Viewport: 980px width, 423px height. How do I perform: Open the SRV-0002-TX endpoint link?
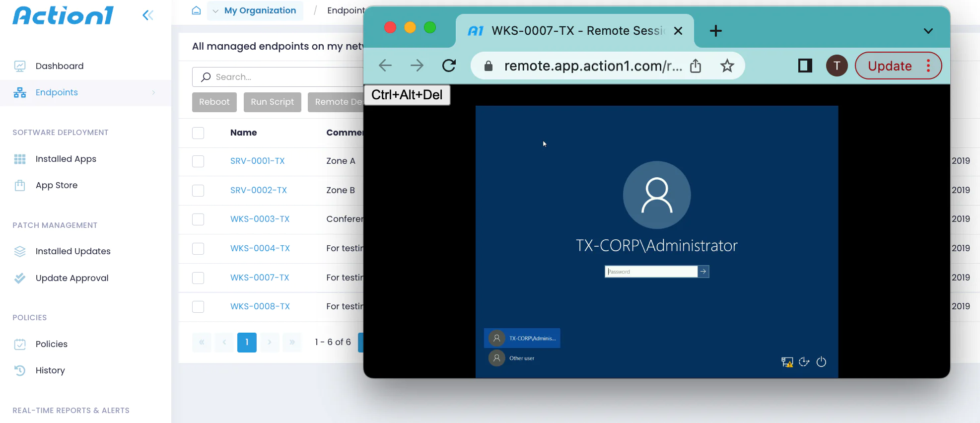(x=259, y=190)
